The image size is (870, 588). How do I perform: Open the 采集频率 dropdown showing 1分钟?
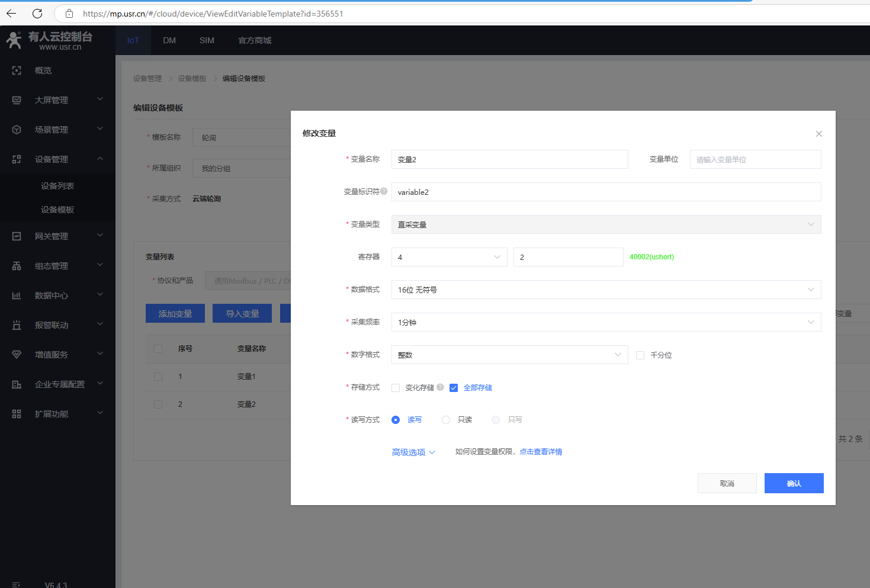coord(606,322)
